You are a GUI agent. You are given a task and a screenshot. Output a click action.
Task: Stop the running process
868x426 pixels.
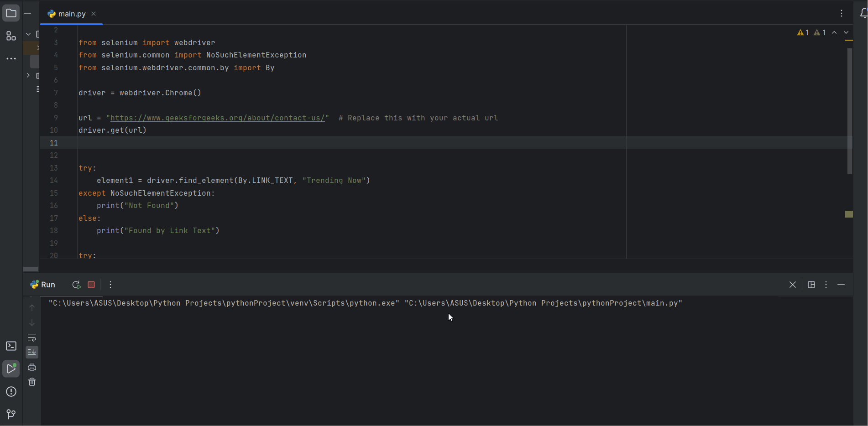click(x=91, y=285)
